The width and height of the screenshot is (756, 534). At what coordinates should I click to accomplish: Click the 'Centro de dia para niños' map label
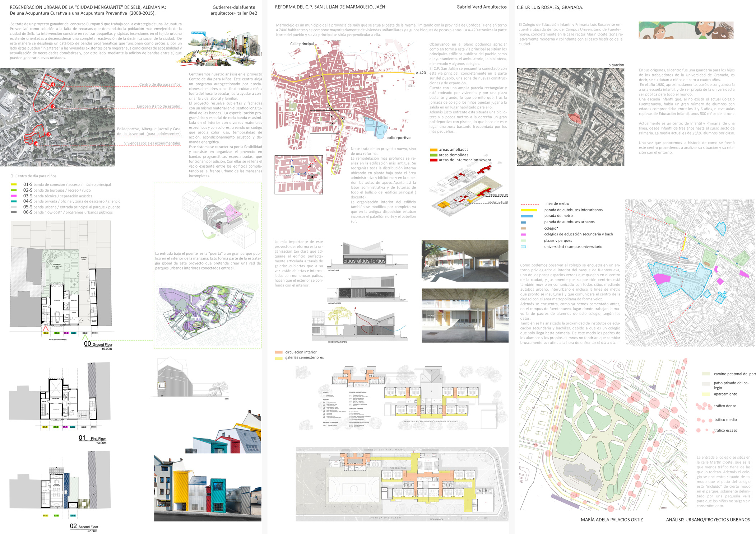pos(160,84)
